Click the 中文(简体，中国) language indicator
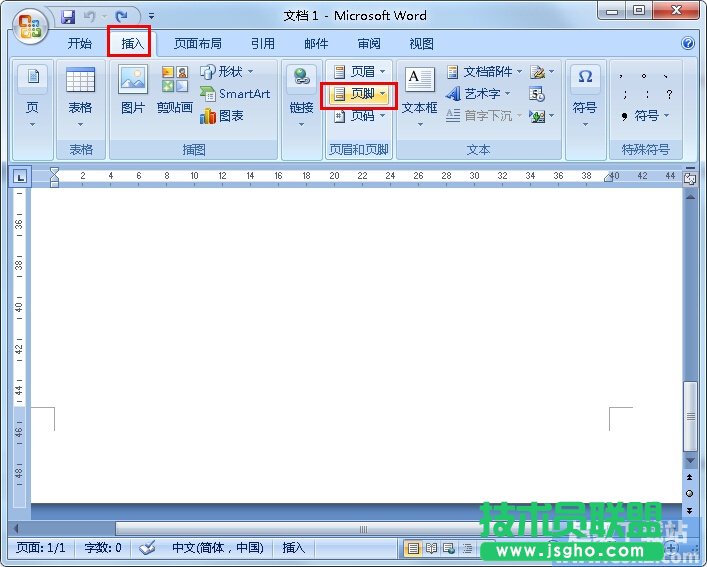The image size is (707, 567). click(x=218, y=548)
